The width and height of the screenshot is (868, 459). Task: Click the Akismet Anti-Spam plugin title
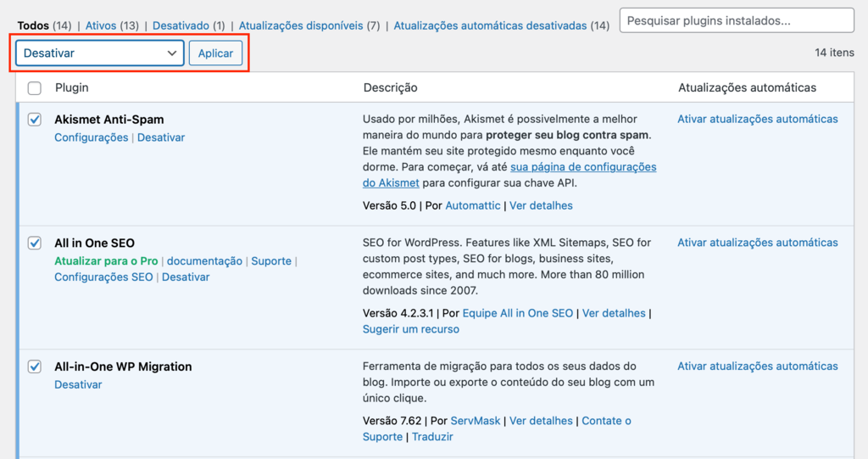[109, 119]
